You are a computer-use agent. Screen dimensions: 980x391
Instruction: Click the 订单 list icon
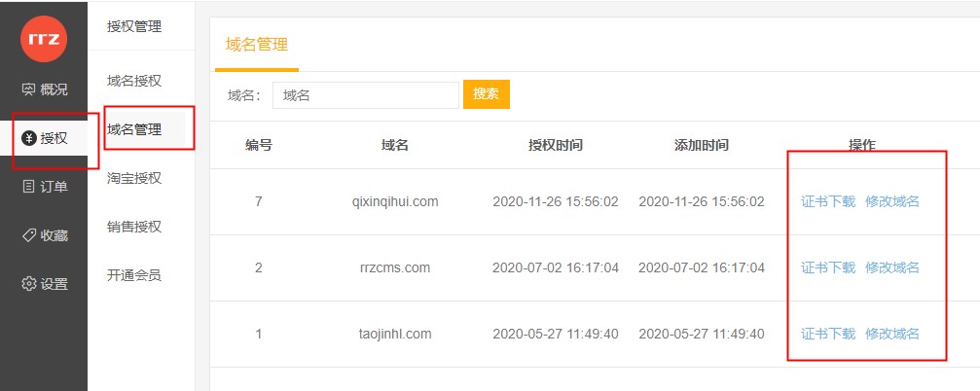pyautogui.click(x=29, y=186)
